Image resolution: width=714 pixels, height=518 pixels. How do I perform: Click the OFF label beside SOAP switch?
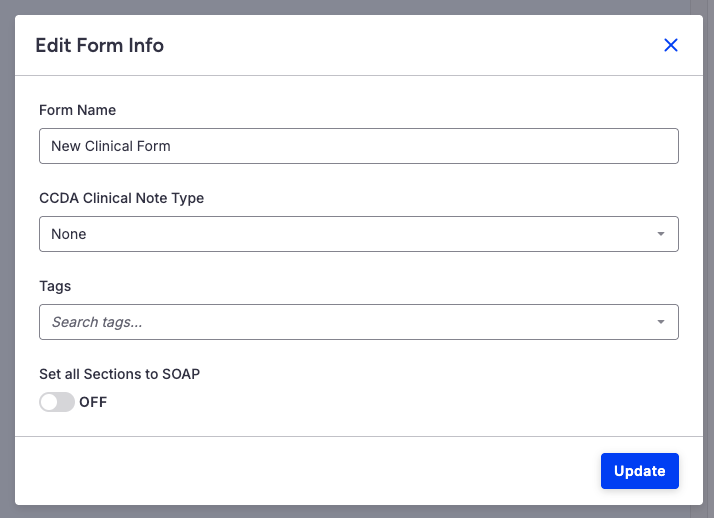point(93,402)
